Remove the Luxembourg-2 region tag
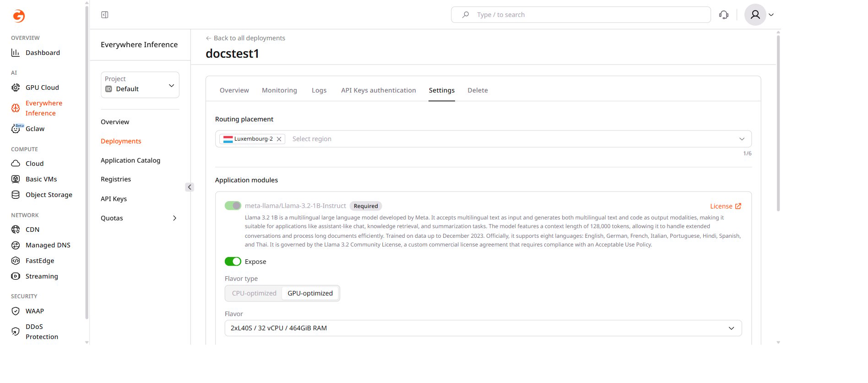The height and width of the screenshot is (383, 868). [279, 139]
